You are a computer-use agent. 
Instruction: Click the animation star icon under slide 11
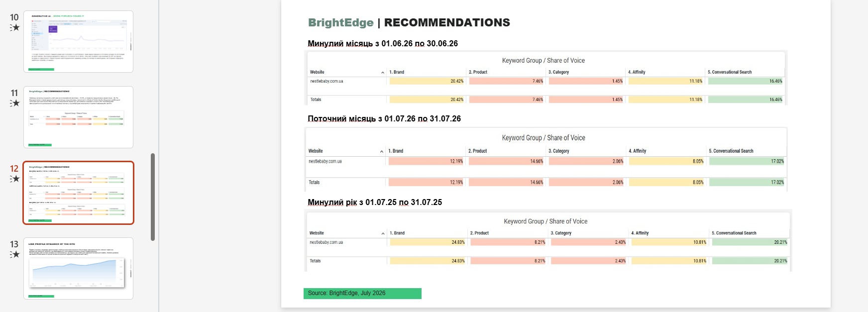point(15,103)
